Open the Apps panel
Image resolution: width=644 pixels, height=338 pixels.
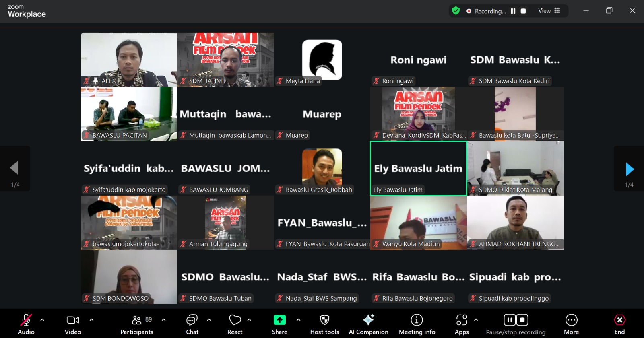click(x=462, y=324)
